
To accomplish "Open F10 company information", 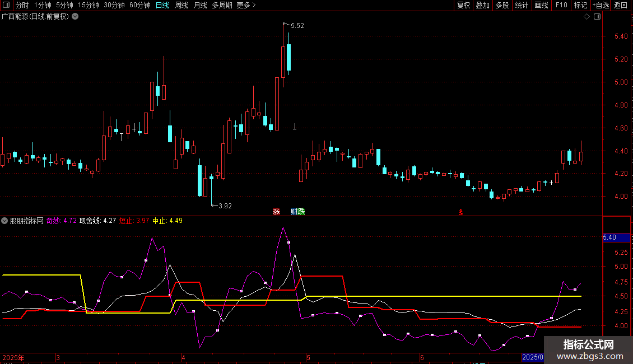I will [561, 5].
